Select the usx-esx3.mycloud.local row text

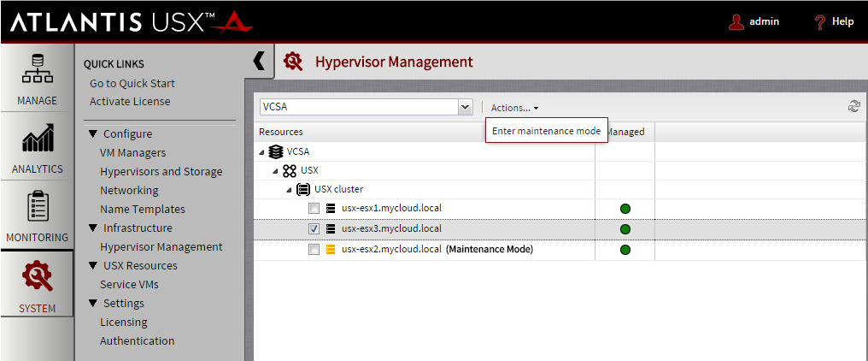pos(391,228)
